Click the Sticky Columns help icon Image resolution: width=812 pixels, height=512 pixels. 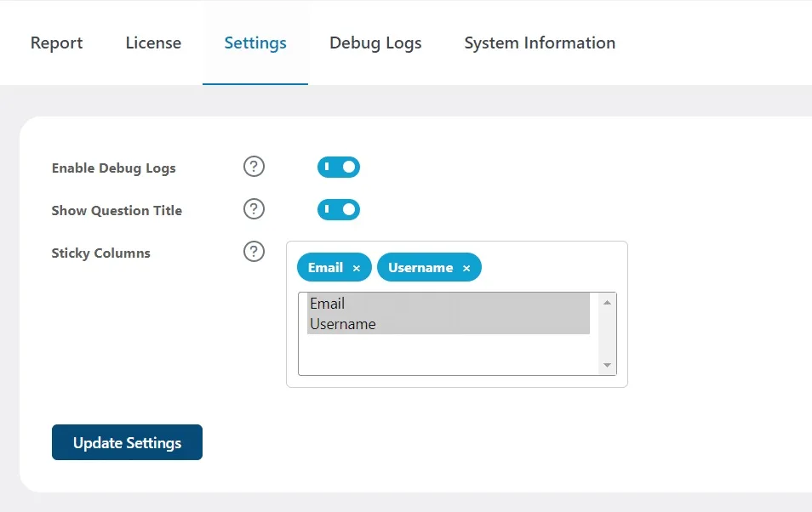(x=254, y=252)
